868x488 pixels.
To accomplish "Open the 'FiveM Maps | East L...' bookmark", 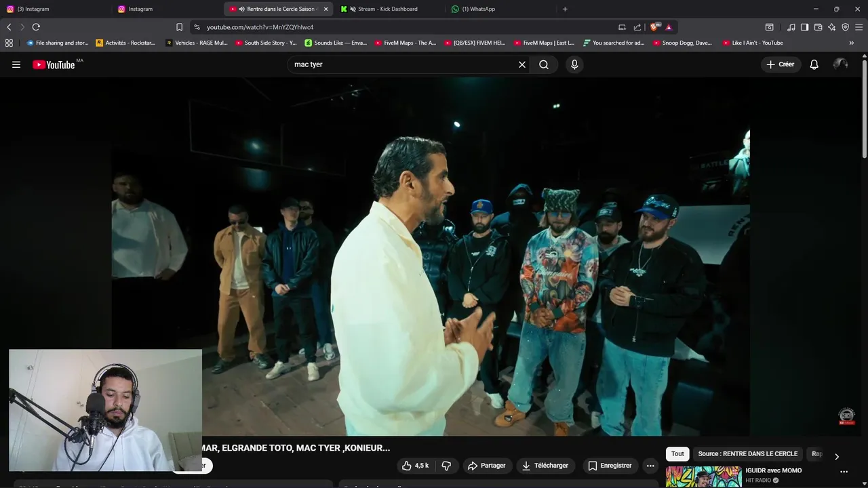I will point(545,43).
